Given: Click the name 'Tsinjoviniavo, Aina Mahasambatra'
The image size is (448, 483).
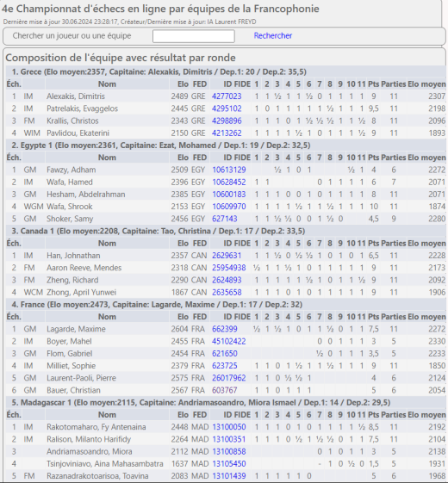Looking at the screenshot, I should [x=105, y=464].
